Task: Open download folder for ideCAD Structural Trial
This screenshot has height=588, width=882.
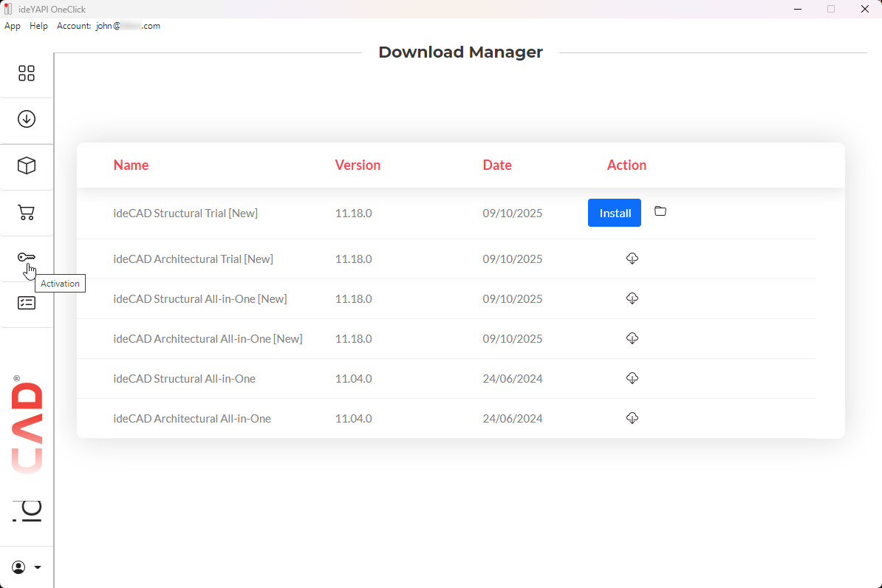Action: coord(660,212)
